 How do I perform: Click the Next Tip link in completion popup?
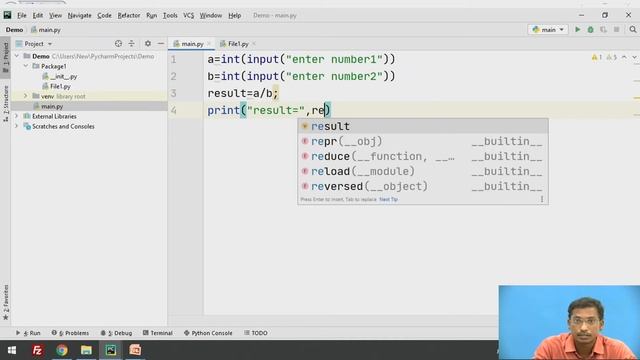(x=388, y=199)
